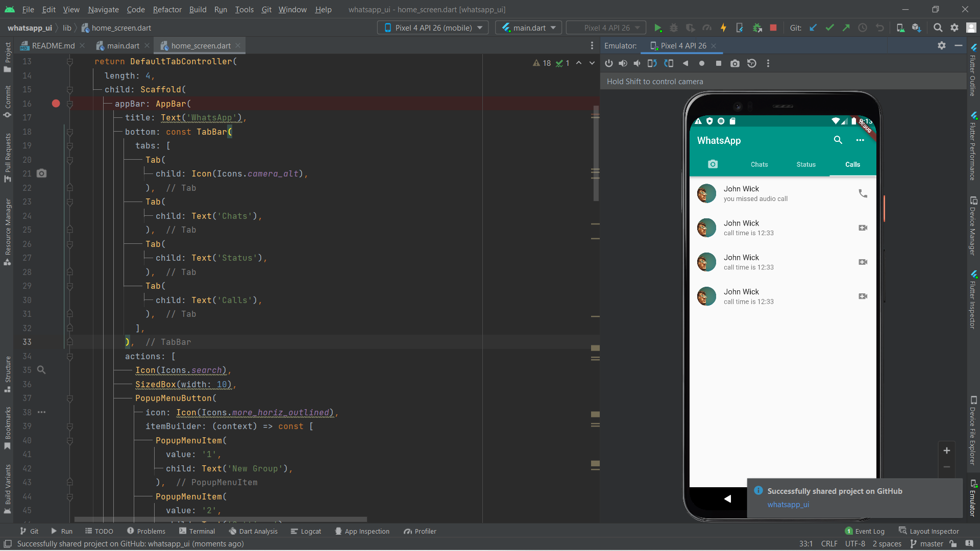
Task: Open Flutter Inspector side panel
Action: 973,300
